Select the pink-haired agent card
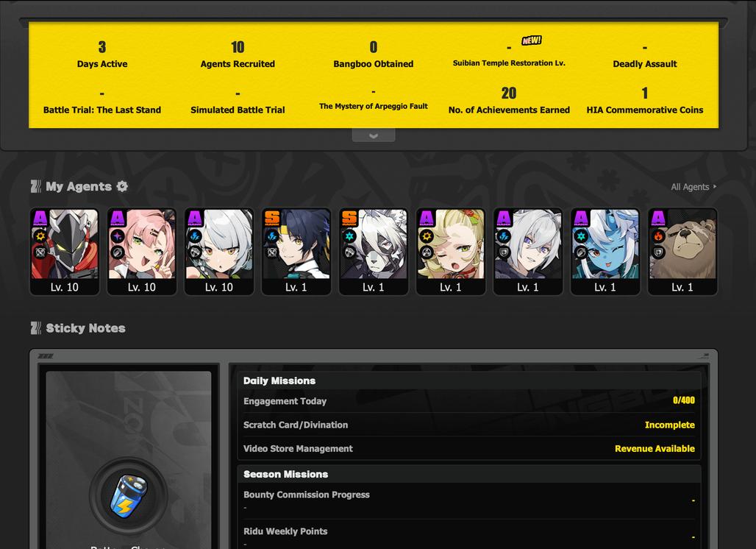Screen dimensions: 756x549 (142, 252)
